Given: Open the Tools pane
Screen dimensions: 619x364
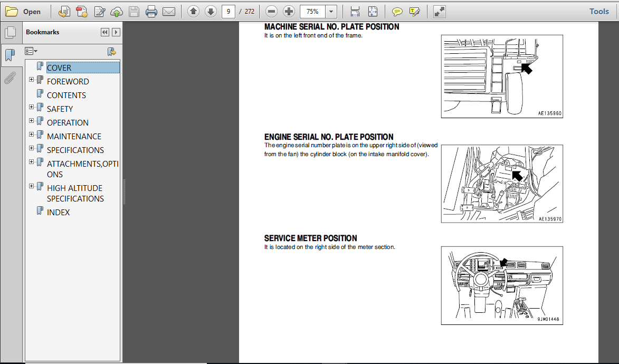Looking at the screenshot, I should (x=599, y=12).
